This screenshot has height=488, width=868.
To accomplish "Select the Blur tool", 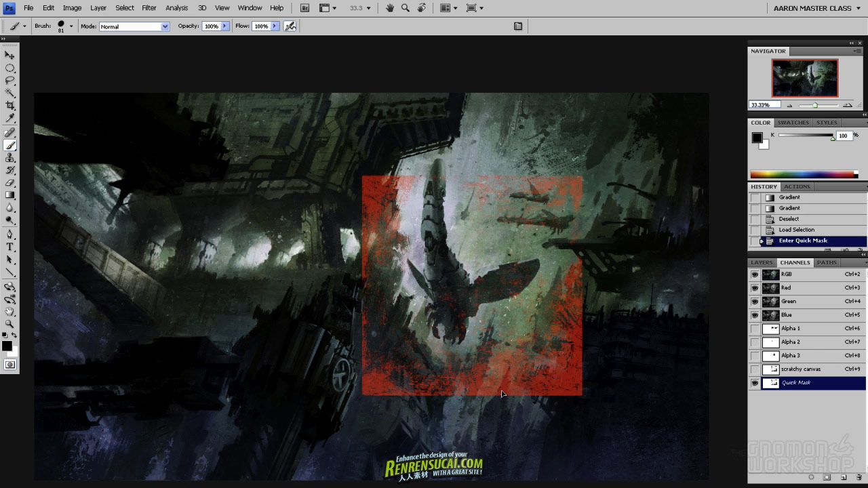I will 9,208.
